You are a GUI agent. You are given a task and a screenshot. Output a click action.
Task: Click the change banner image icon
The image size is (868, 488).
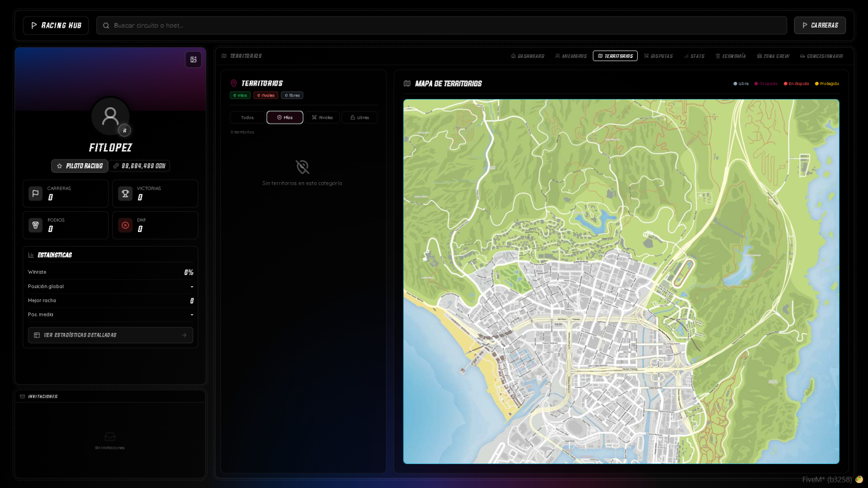tap(194, 59)
